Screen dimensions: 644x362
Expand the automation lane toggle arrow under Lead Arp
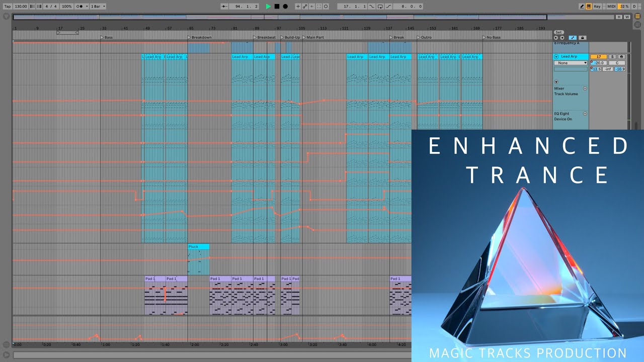556,81
